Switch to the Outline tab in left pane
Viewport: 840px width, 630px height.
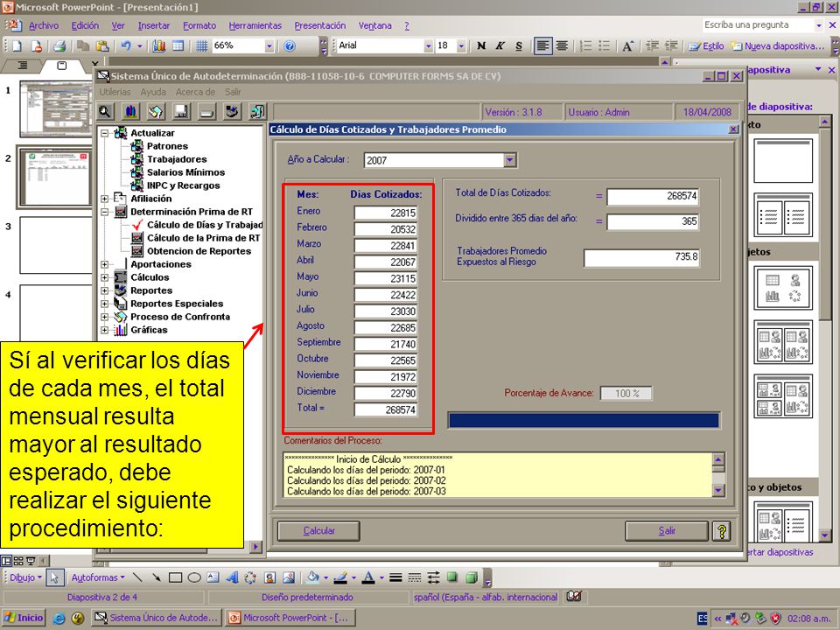(x=23, y=66)
